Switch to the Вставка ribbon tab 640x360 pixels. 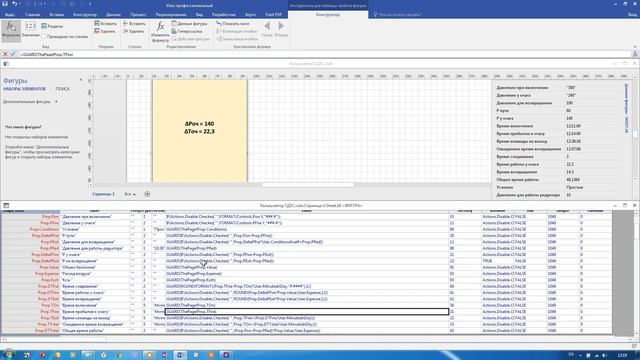pyautogui.click(x=57, y=14)
